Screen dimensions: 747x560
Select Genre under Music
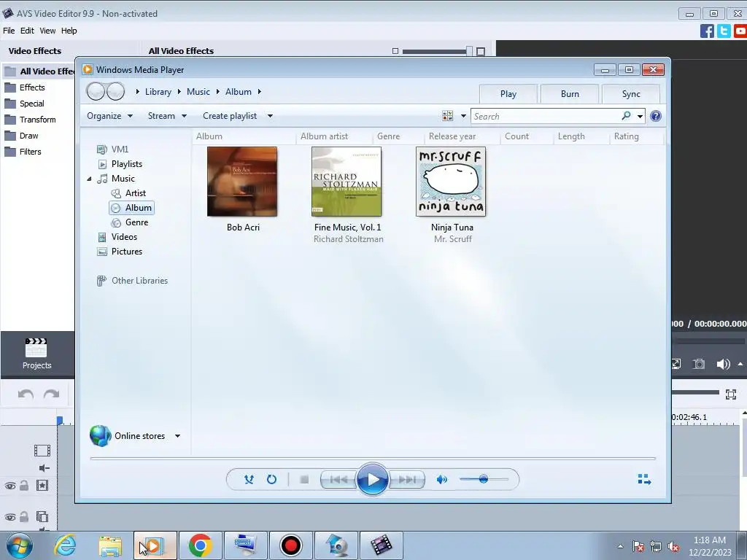[x=136, y=222]
